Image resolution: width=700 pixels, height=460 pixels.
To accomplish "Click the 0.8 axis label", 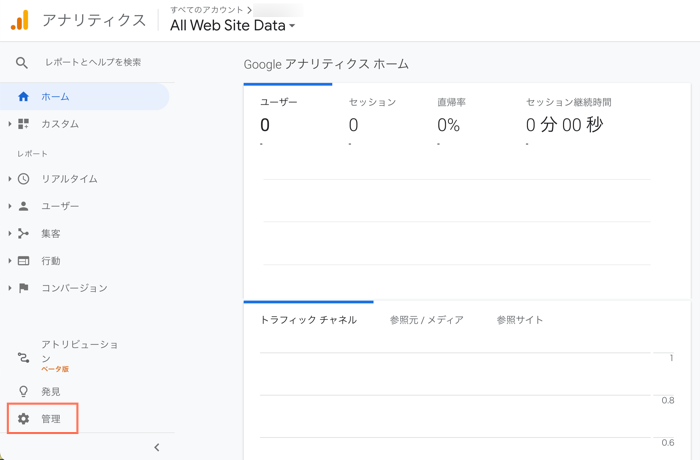I will point(667,400).
